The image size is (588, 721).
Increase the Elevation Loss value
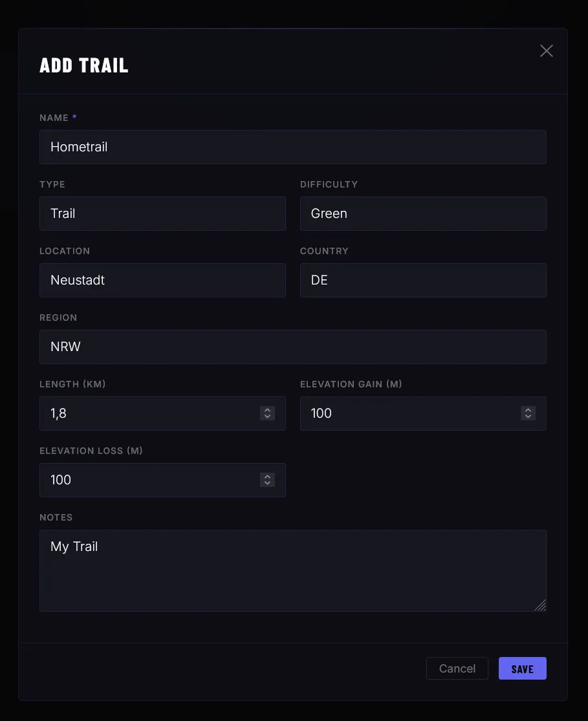pyautogui.click(x=267, y=477)
